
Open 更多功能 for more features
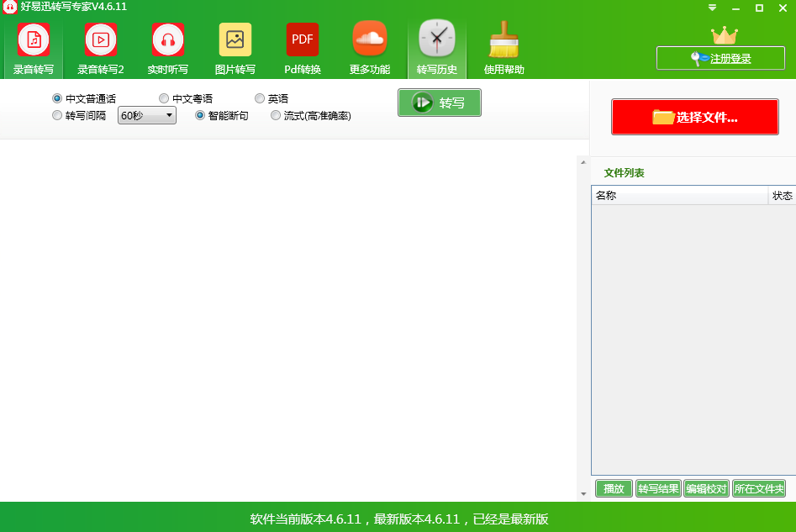[x=369, y=46]
